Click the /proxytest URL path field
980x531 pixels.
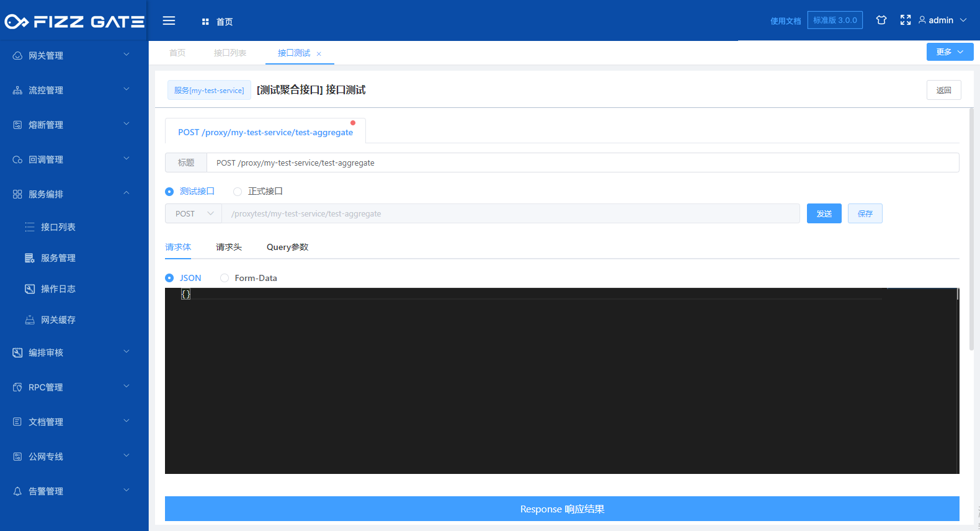pos(510,213)
